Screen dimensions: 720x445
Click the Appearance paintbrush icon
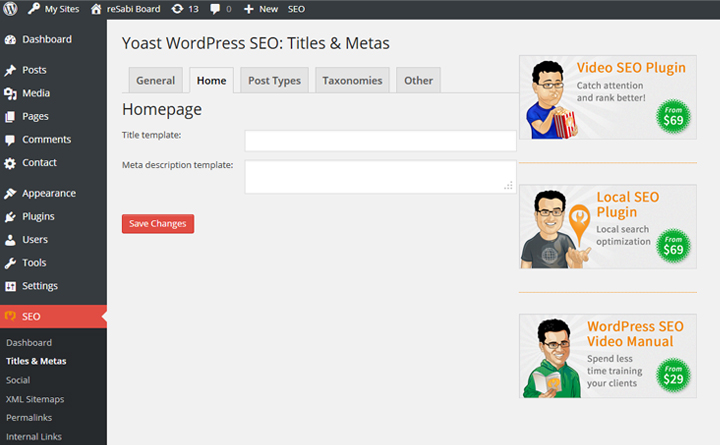tap(10, 193)
